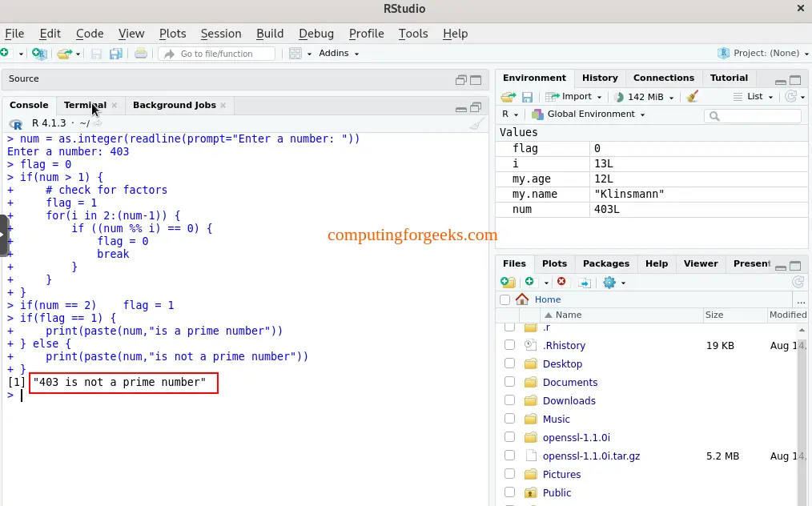The image size is (812, 506).
Task: Check the box for .Rhistory
Action: coord(509,345)
